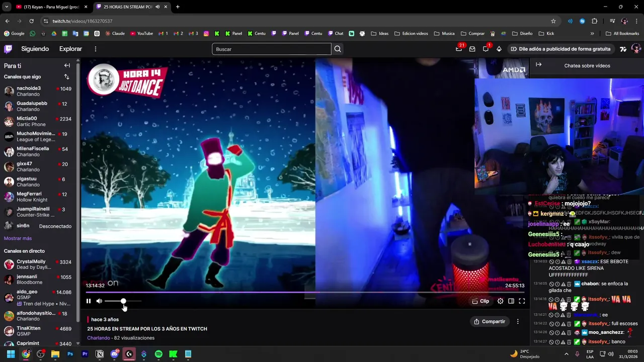Adjust the video volume slider
The width and height of the screenshot is (644, 362).
tap(123, 301)
